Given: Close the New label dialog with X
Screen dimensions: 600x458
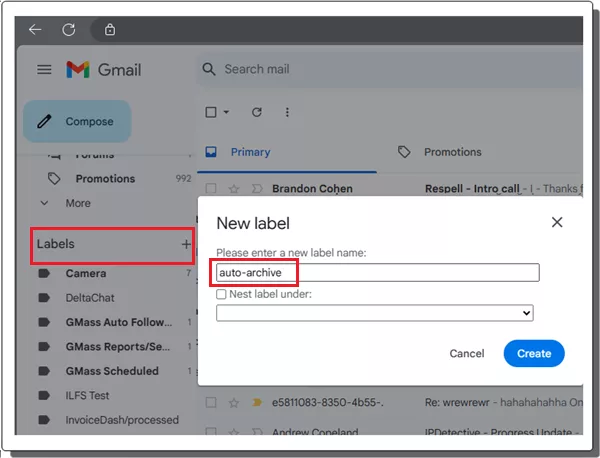Looking at the screenshot, I should pos(557,223).
